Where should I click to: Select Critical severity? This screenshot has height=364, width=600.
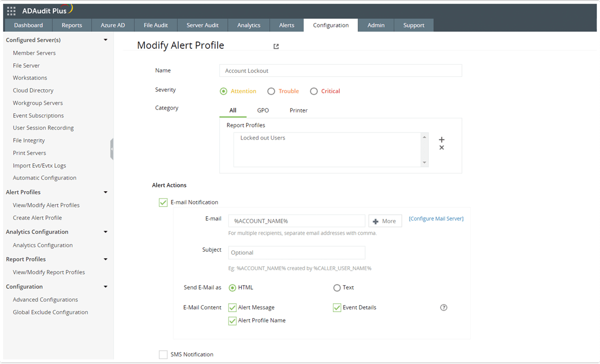tap(314, 91)
